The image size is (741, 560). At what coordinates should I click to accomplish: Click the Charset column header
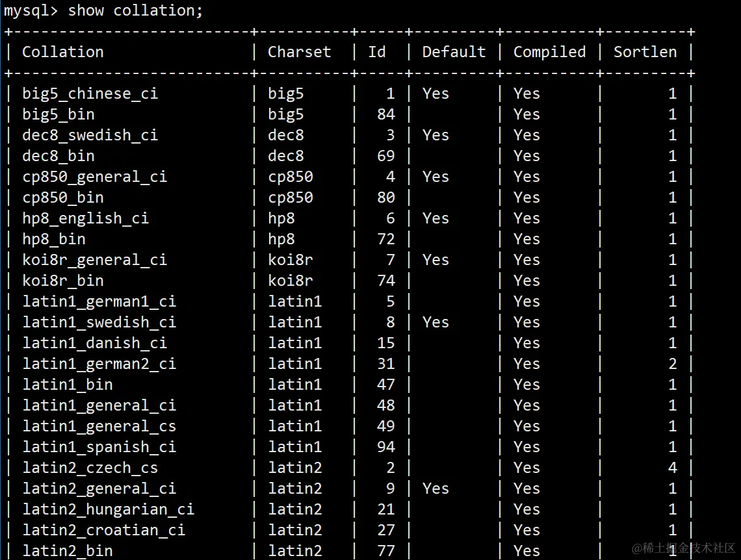coord(299,52)
